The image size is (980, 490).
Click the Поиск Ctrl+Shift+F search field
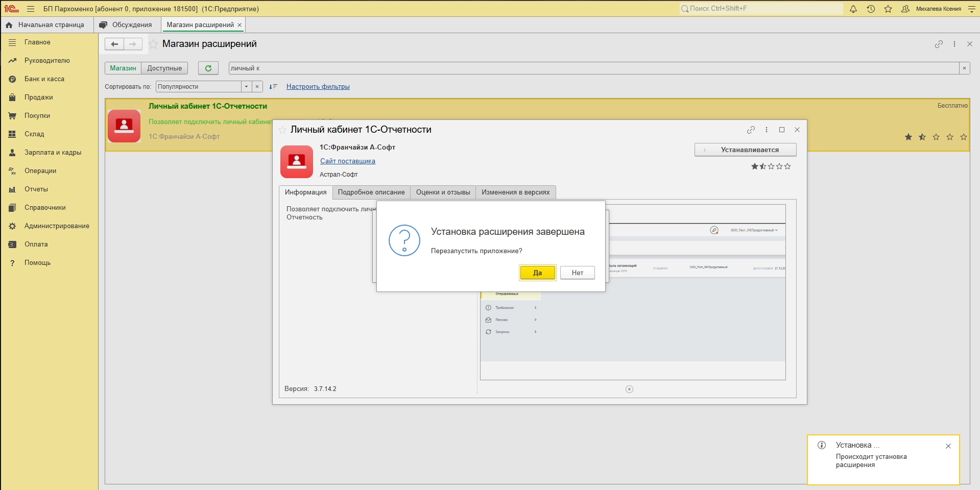[761, 8]
